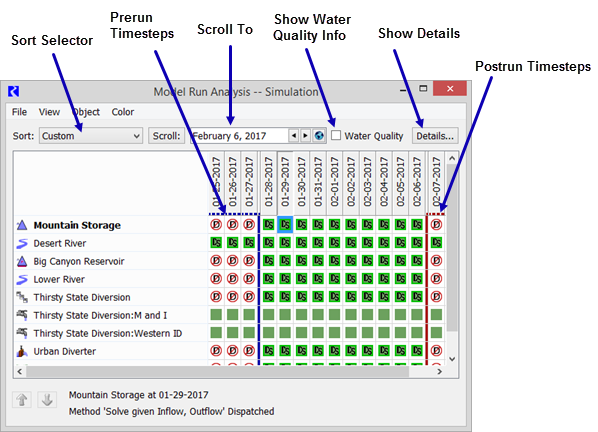Click the move-down arrow icon at bottom
598x432 pixels.
(x=47, y=400)
